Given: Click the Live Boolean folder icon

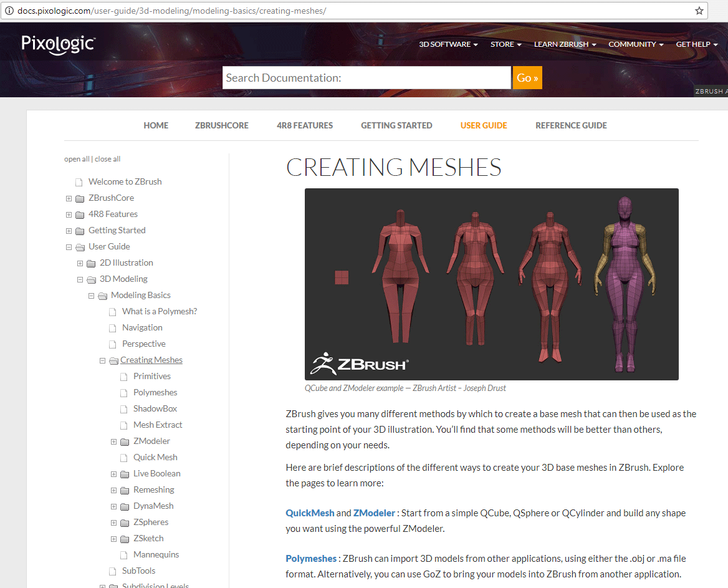Looking at the screenshot, I should tap(125, 475).
